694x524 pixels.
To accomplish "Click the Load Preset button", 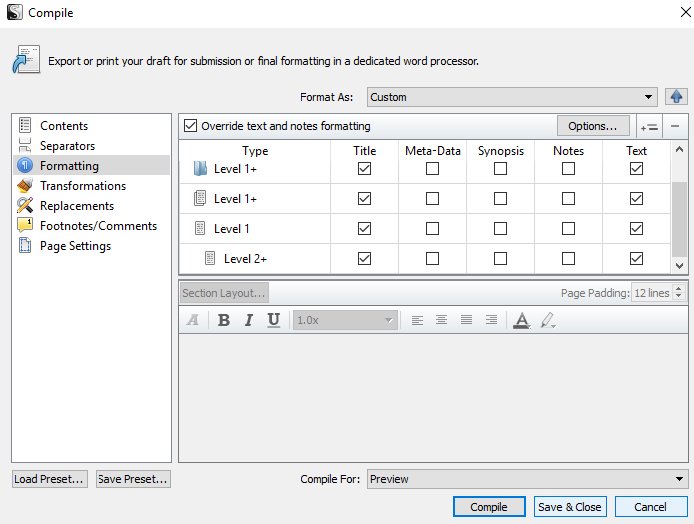I will click(x=50, y=479).
